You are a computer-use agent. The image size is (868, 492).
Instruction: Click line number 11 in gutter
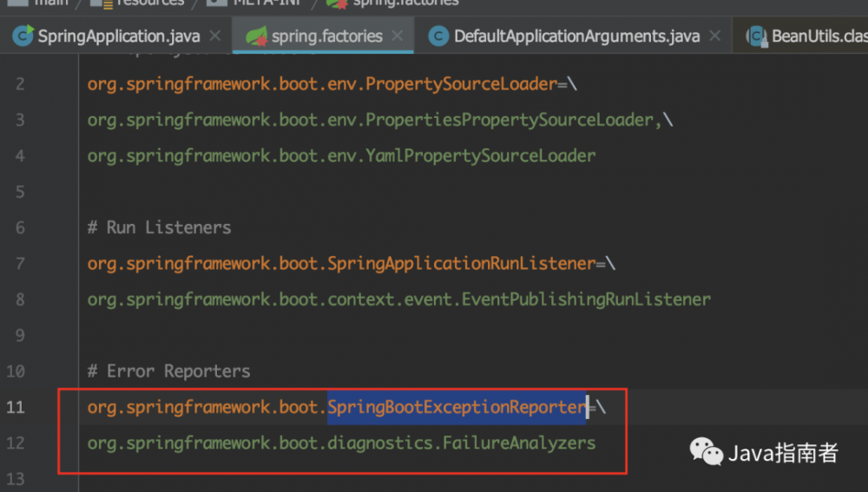(16, 407)
